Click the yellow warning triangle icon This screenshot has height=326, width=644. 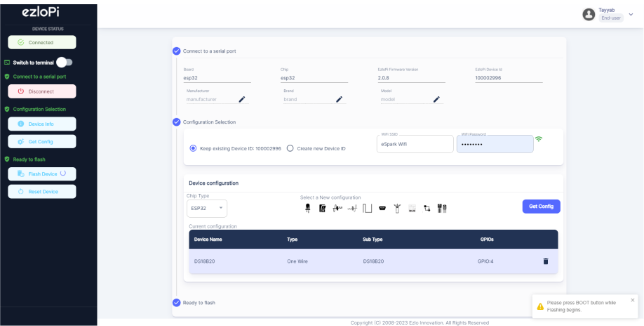[x=540, y=306]
